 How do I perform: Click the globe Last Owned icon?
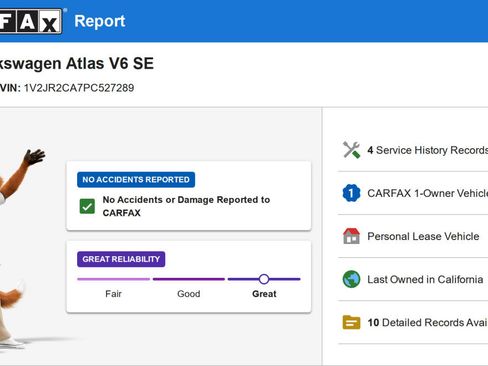351,279
